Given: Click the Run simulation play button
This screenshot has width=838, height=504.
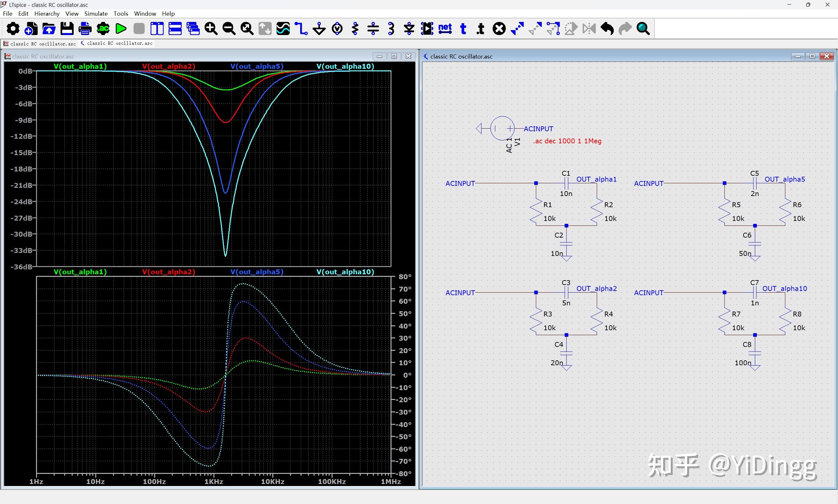Looking at the screenshot, I should [x=121, y=29].
